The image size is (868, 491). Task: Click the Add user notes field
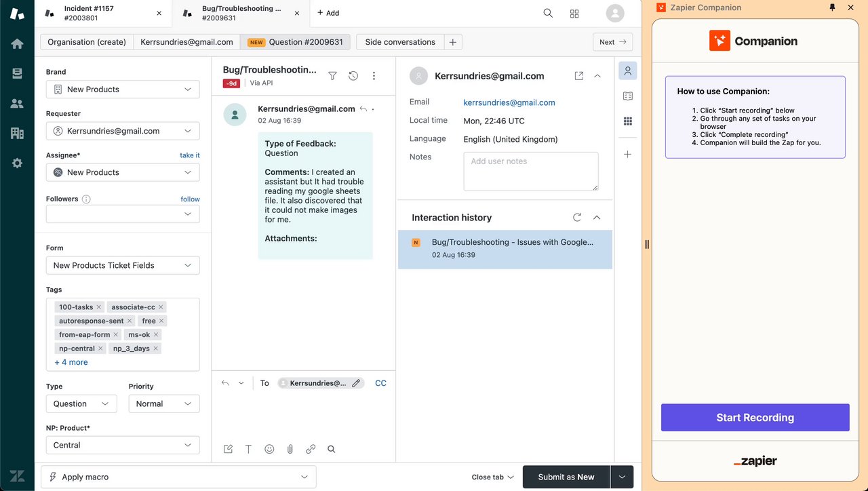pyautogui.click(x=531, y=171)
